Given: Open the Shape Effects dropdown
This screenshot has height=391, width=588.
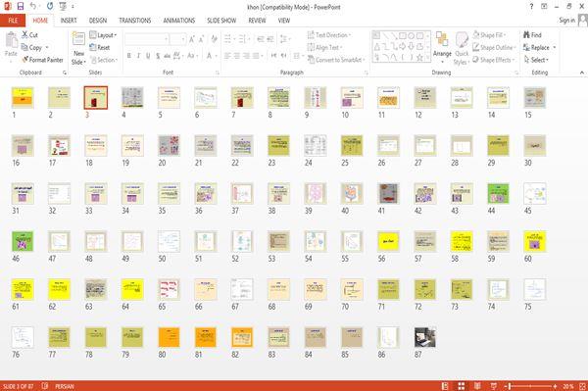Looking at the screenshot, I should click(494, 60).
